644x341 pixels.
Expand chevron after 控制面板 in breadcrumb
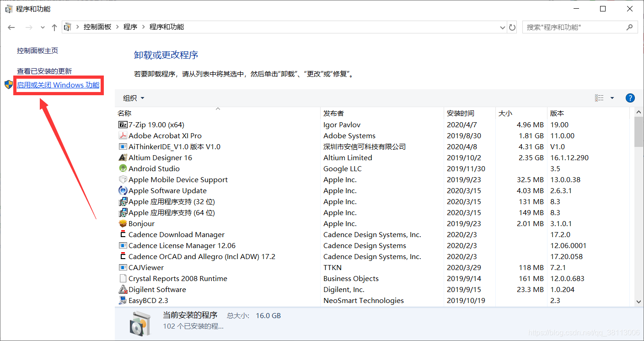tap(118, 27)
